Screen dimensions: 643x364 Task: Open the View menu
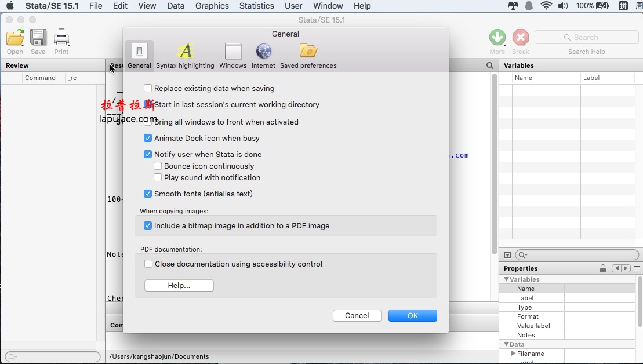pyautogui.click(x=147, y=6)
